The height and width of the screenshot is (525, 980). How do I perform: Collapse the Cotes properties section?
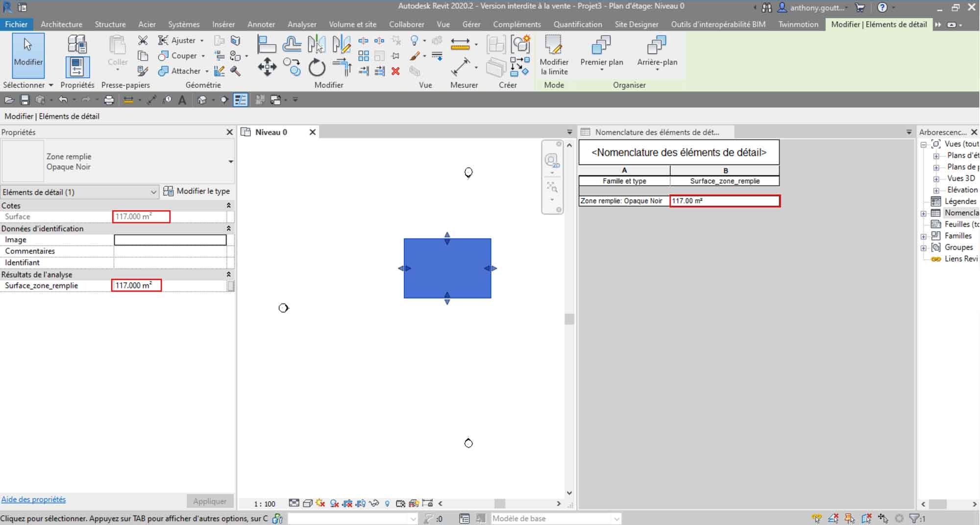click(228, 206)
